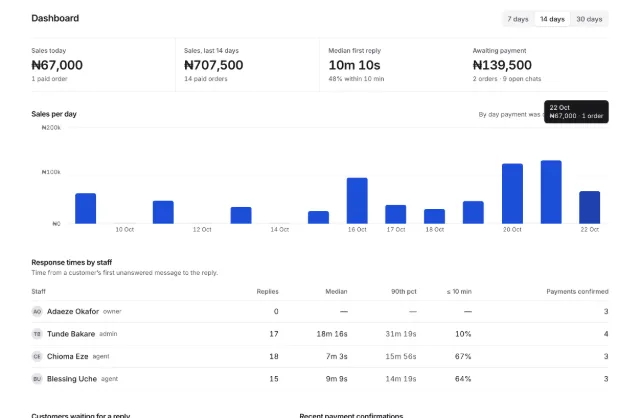Click the Payments confirmed column header
The image size is (640, 418).
pos(577,291)
